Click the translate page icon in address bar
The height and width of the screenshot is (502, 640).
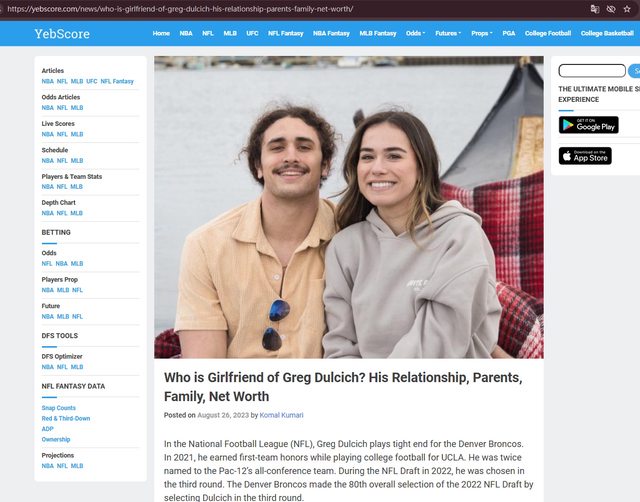click(594, 8)
